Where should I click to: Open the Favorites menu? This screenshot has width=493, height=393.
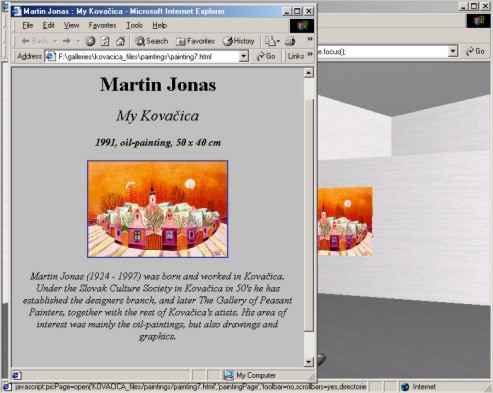pos(102,25)
